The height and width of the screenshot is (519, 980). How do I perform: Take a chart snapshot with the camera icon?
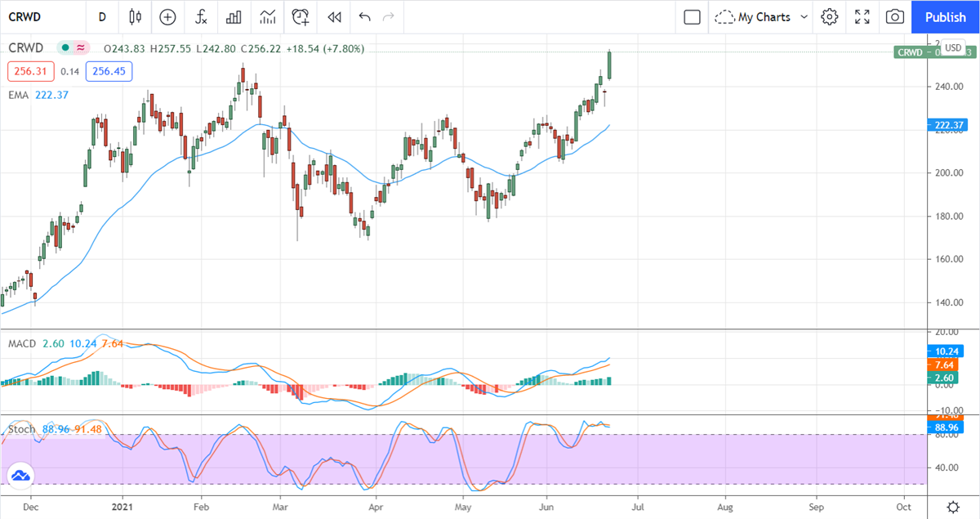895,17
